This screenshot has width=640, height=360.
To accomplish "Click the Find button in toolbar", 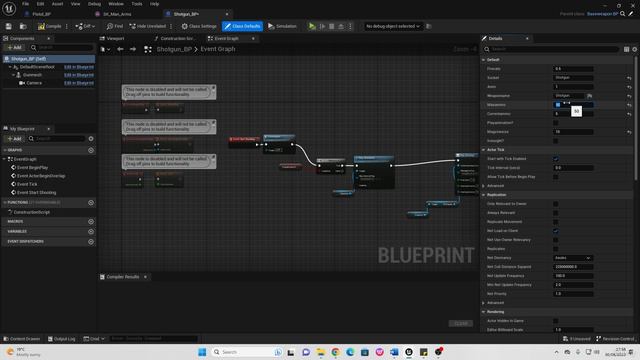I will click(x=115, y=26).
